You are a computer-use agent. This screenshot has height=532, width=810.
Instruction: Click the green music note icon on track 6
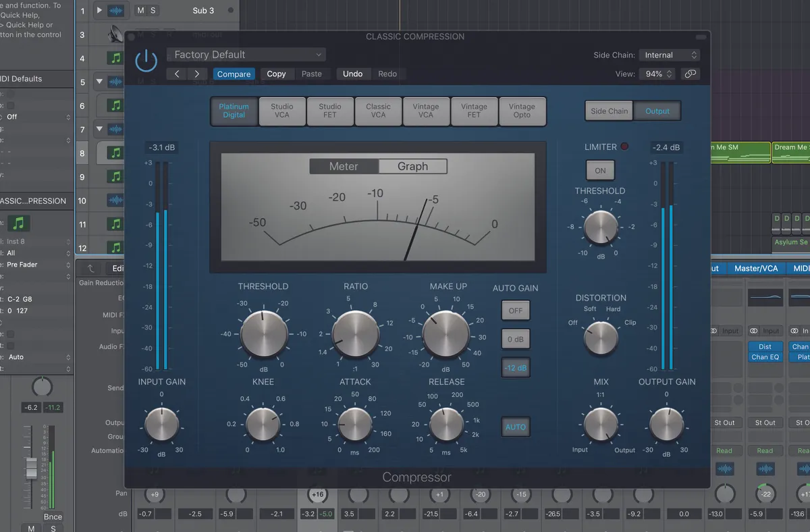[116, 105]
